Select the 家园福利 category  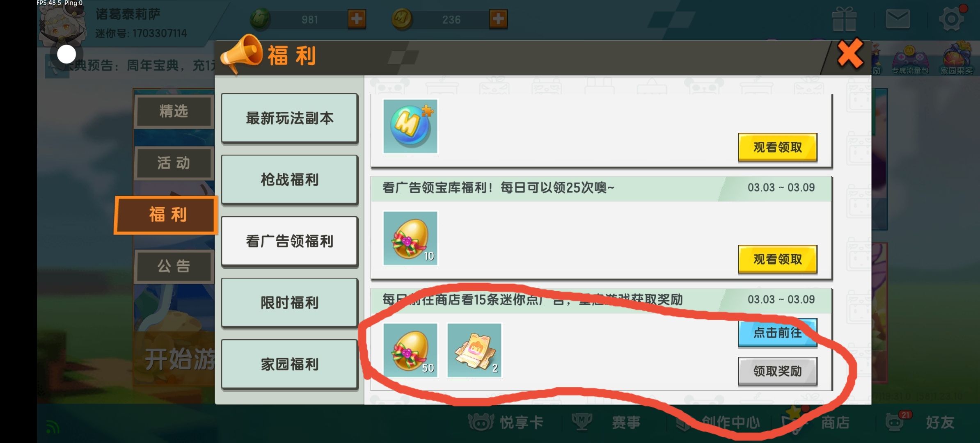[x=289, y=364]
